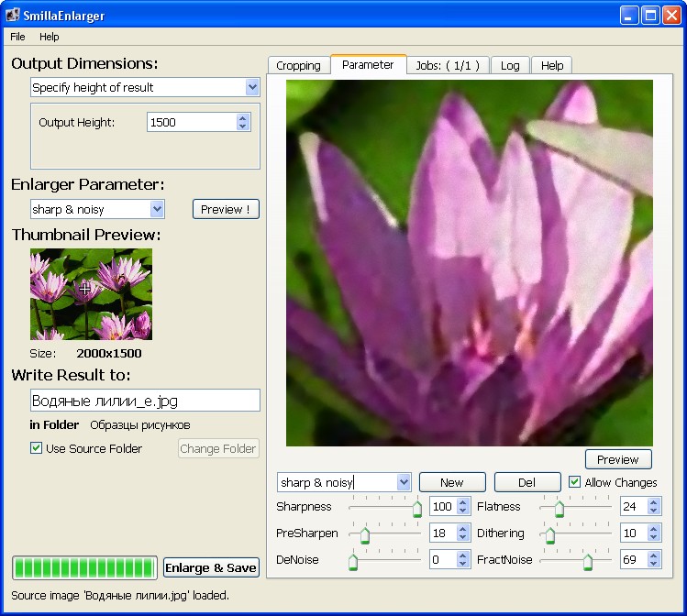The height and width of the screenshot is (616, 687).
Task: Click the SmillaEnlarger title bar app icon
Action: pyautogui.click(x=12, y=16)
